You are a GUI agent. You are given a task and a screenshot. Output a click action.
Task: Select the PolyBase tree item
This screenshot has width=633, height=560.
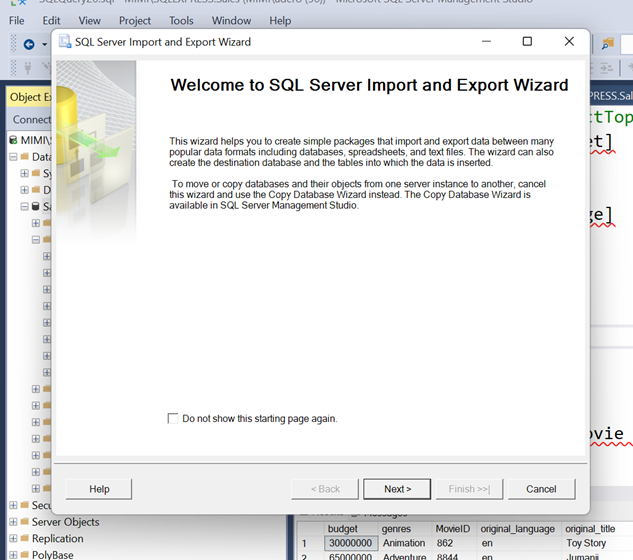pyautogui.click(x=52, y=555)
